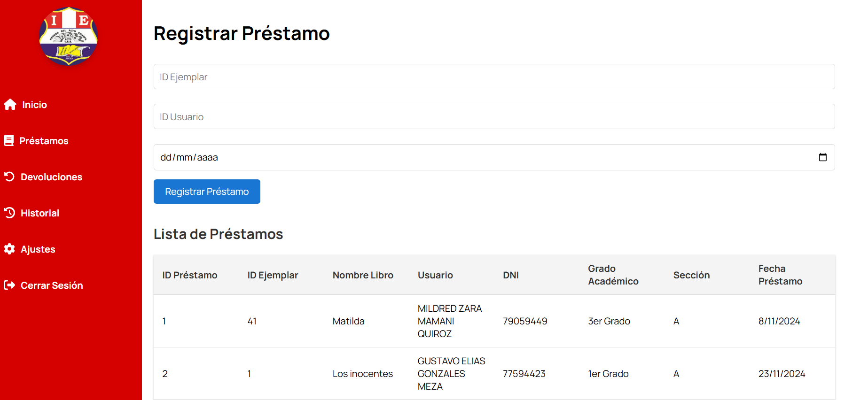This screenshot has height=400, width=868.
Task: Go to Inicio in sidebar
Action: (x=34, y=105)
